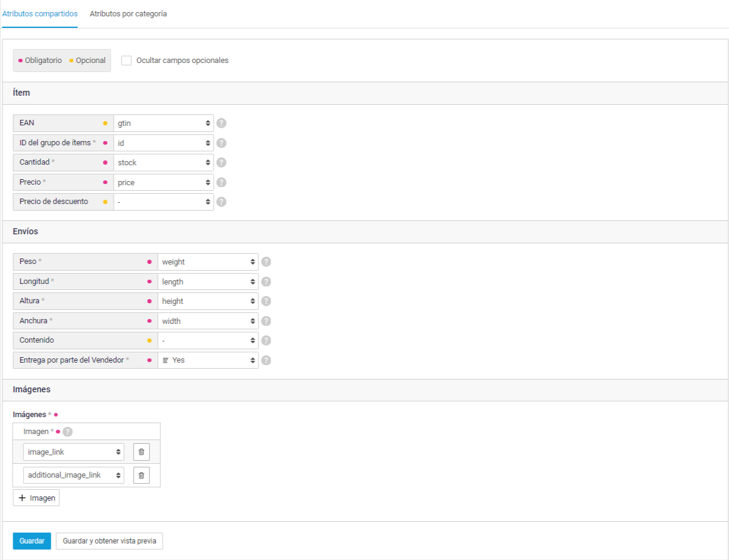Viewport: 729px width, 560px height.
Task: Click the Opcional legend label
Action: (91, 61)
